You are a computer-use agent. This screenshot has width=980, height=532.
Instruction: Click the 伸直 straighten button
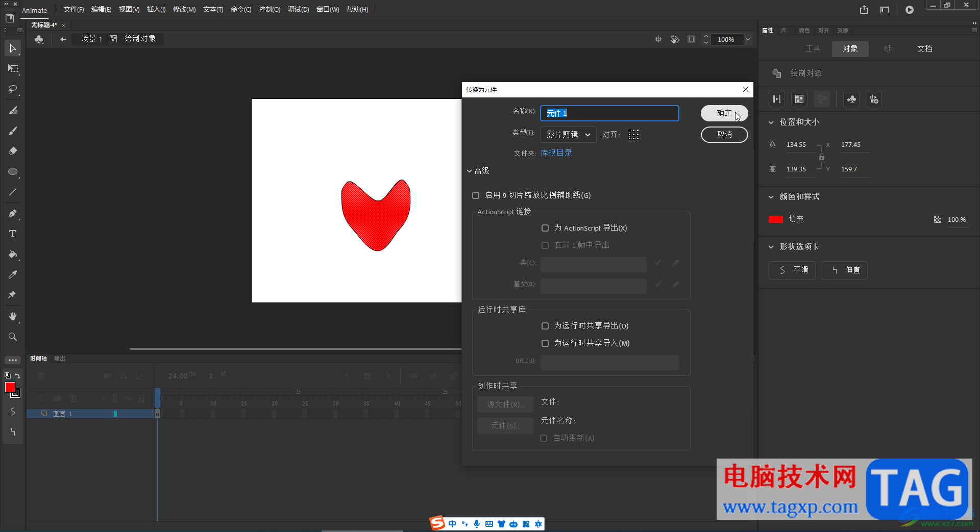pyautogui.click(x=844, y=270)
